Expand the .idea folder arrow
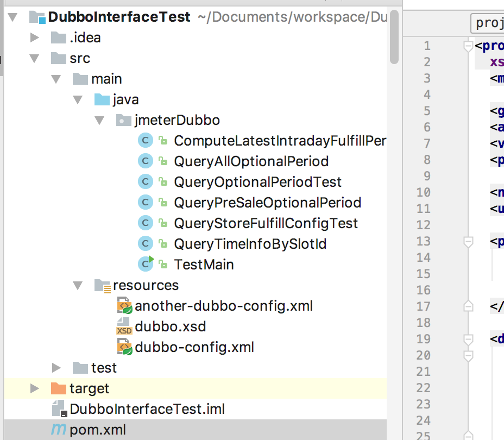 34,37
